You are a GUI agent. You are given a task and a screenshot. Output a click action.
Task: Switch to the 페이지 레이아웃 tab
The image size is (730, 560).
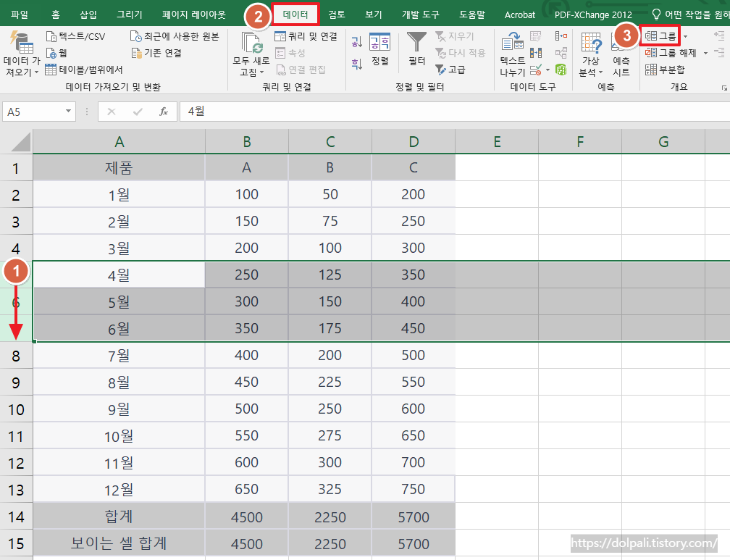click(193, 14)
